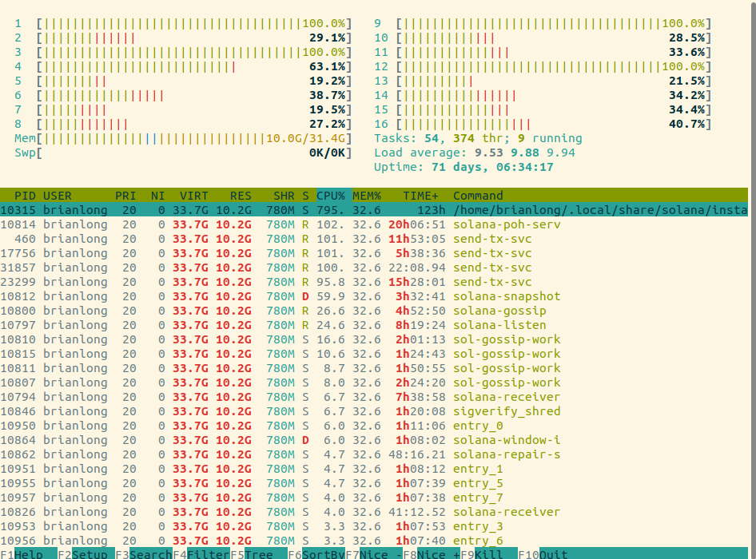The height and width of the screenshot is (559, 756).
Task: Select the entry_0 process row
Action: [374, 426]
